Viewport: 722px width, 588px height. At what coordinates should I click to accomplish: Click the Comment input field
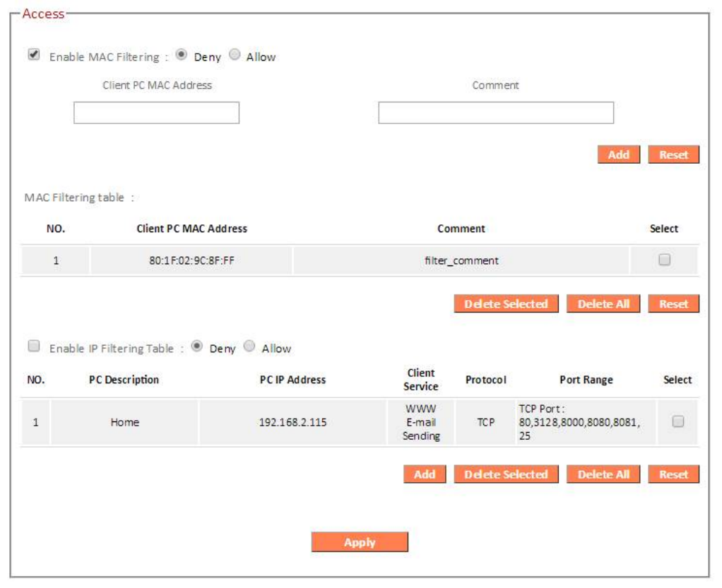coord(495,113)
